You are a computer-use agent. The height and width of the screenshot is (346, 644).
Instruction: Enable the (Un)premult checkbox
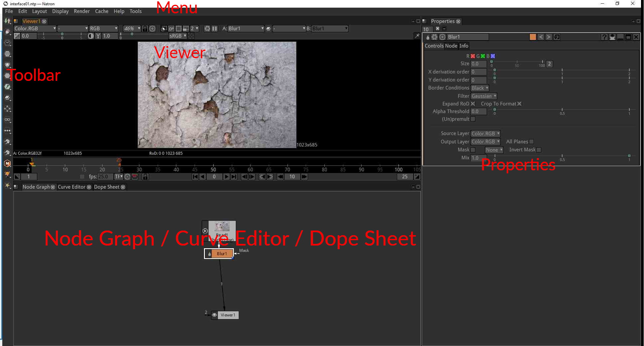(x=473, y=119)
